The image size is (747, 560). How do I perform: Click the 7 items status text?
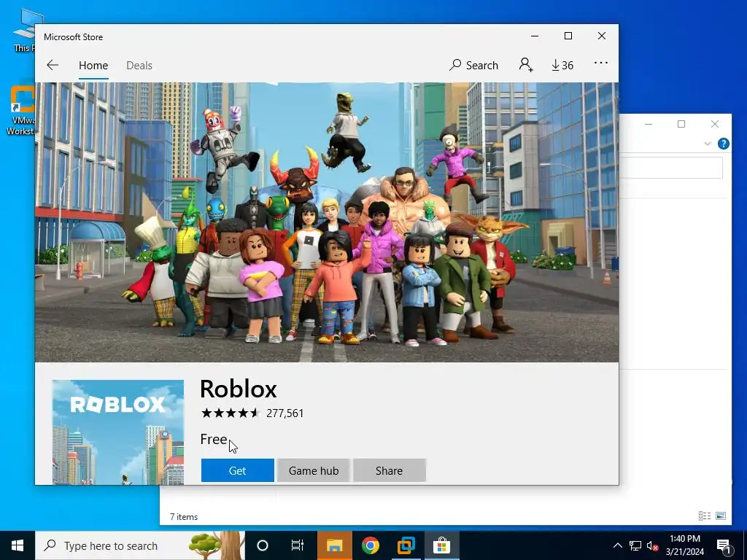point(184,517)
